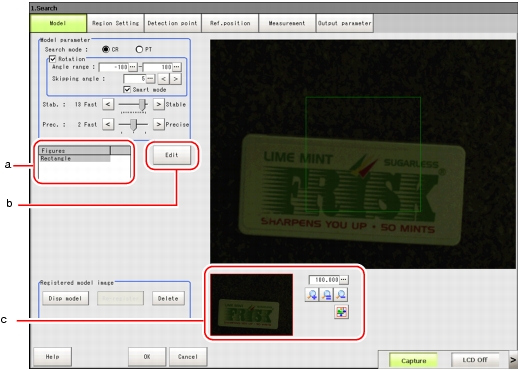Expand the bottom panel arrow beside LCD Off
The image size is (520, 370).
[x=513, y=360]
